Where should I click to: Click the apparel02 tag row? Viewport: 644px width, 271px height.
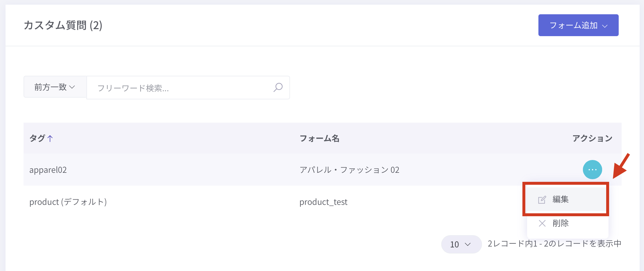tap(48, 170)
